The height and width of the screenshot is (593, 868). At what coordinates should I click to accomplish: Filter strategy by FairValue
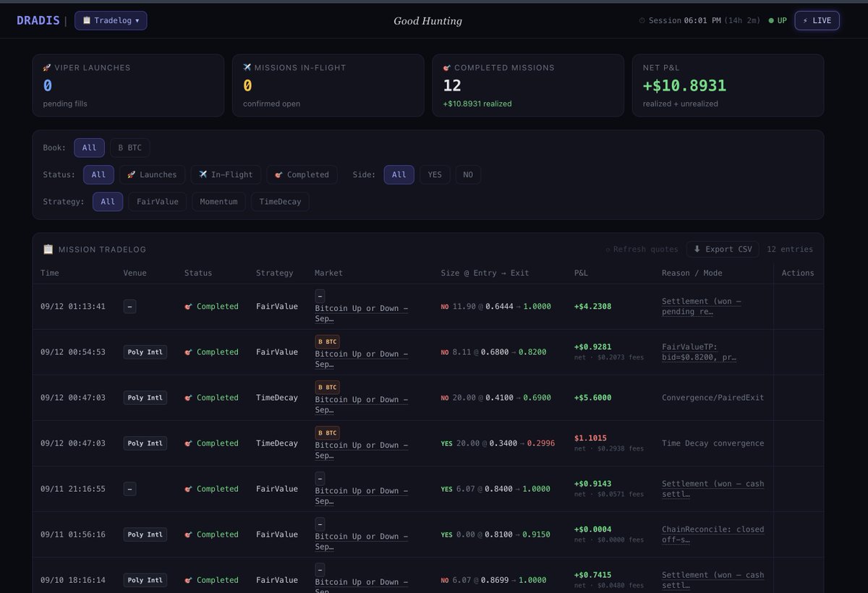[x=158, y=202]
